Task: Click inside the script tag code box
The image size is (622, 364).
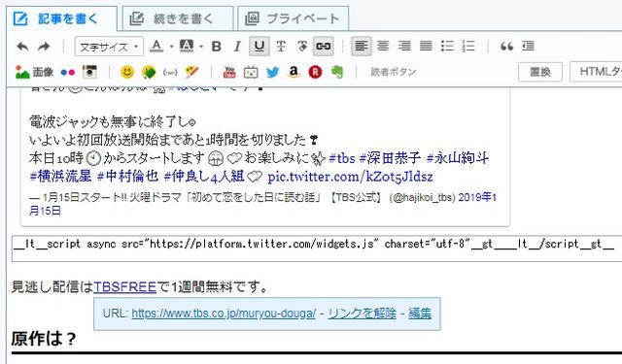Action: (317, 248)
